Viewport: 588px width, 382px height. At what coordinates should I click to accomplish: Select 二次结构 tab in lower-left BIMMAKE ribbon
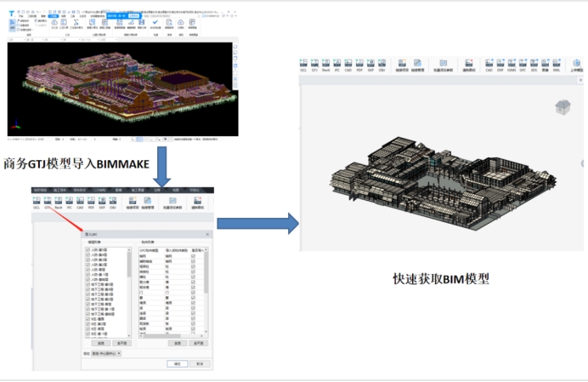[x=99, y=190]
